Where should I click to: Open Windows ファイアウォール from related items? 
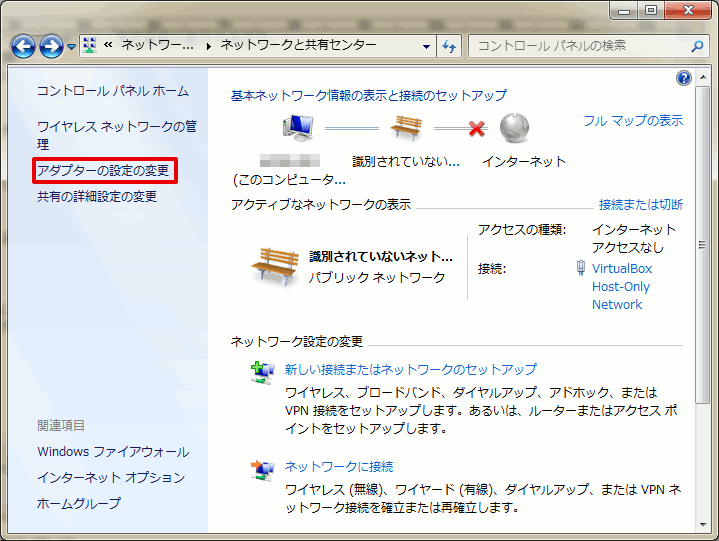[113, 452]
